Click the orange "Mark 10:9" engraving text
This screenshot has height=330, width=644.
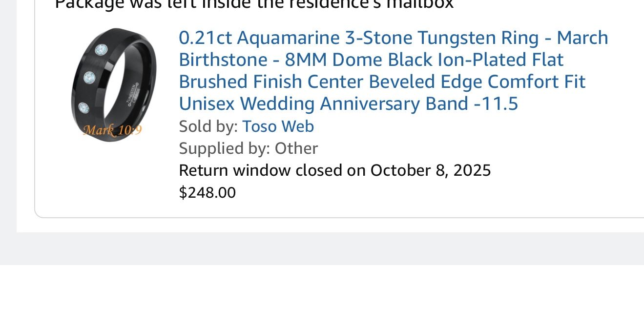[112, 130]
